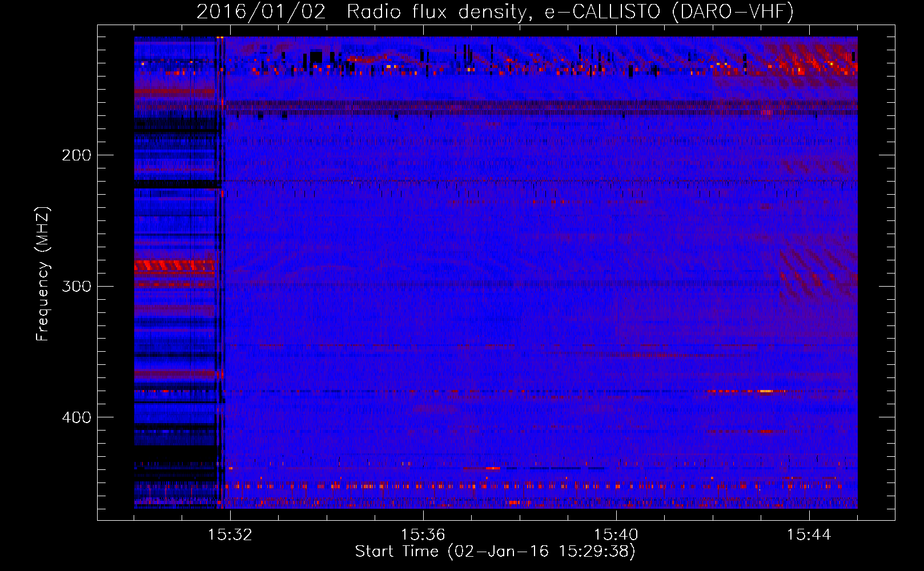Click the 15:44 time tick label
The height and width of the screenshot is (571, 924).
(x=809, y=534)
